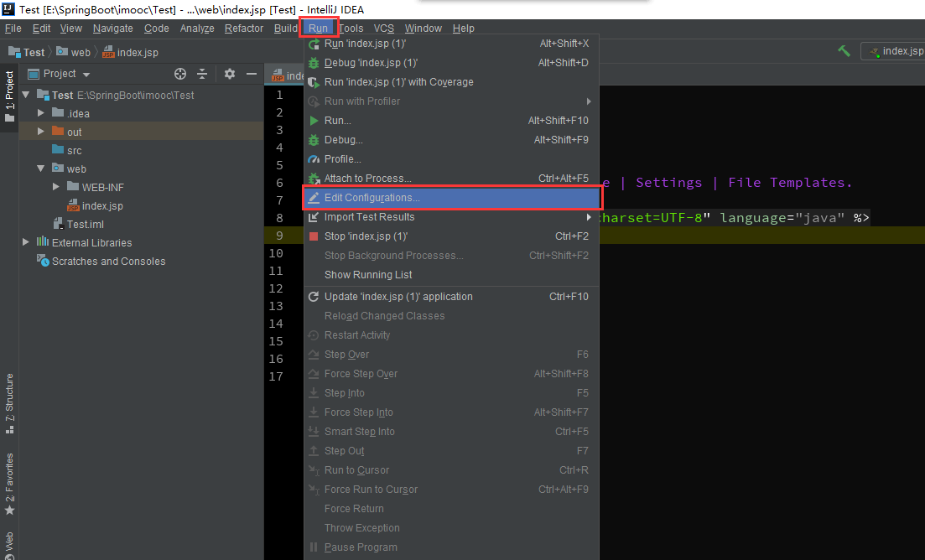Open the Refactor menu
The height and width of the screenshot is (560, 925).
(244, 29)
